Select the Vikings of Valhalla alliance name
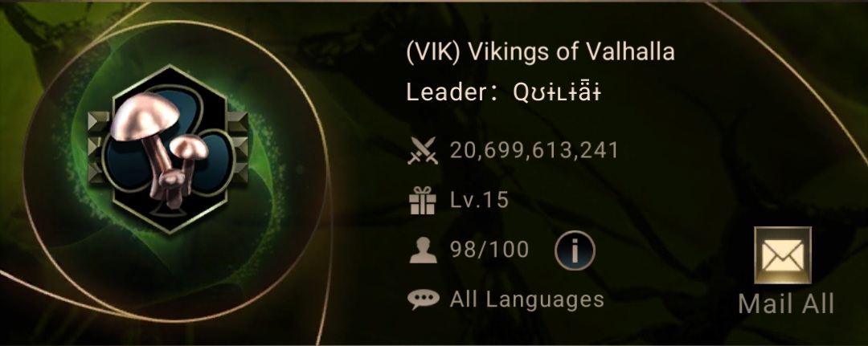Image resolution: width=868 pixels, height=346 pixels. 571,52
